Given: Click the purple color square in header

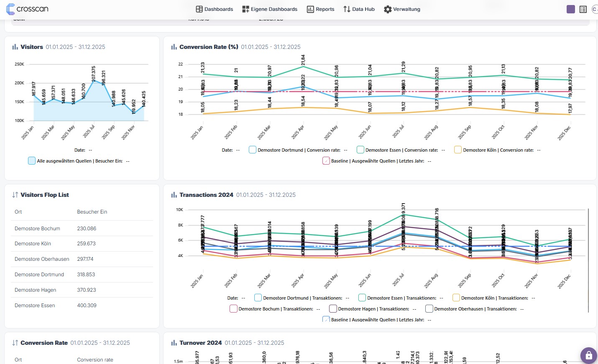Looking at the screenshot, I should tap(570, 9).
